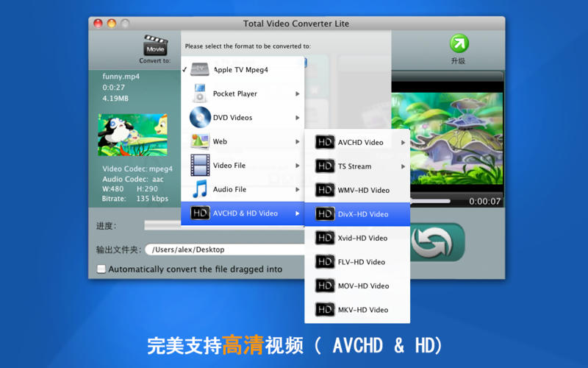Select MKV-HD Video format

pos(357,310)
